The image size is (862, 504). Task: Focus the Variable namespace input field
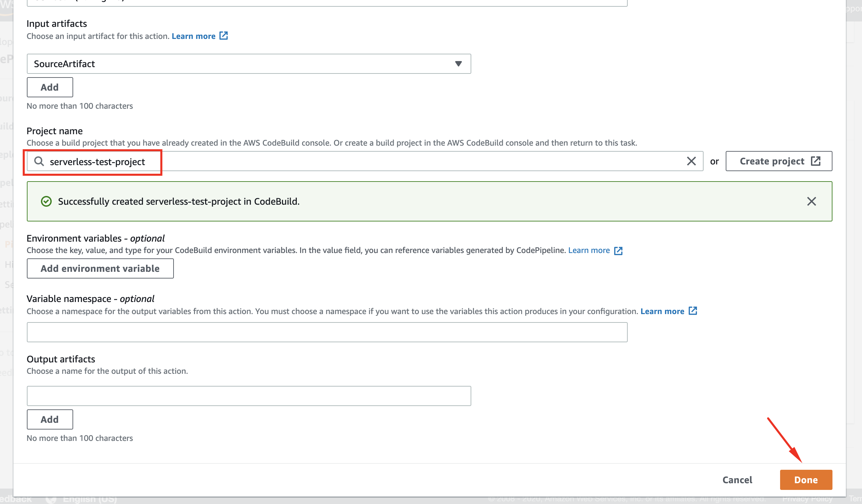(327, 332)
